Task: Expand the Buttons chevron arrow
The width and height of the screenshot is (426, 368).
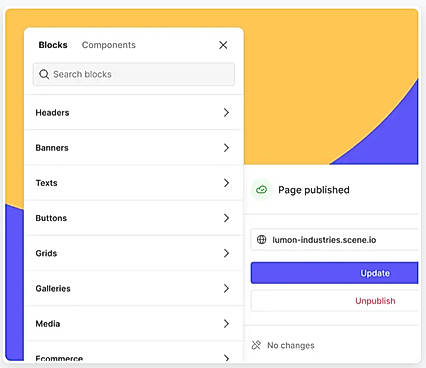Action: click(x=226, y=218)
